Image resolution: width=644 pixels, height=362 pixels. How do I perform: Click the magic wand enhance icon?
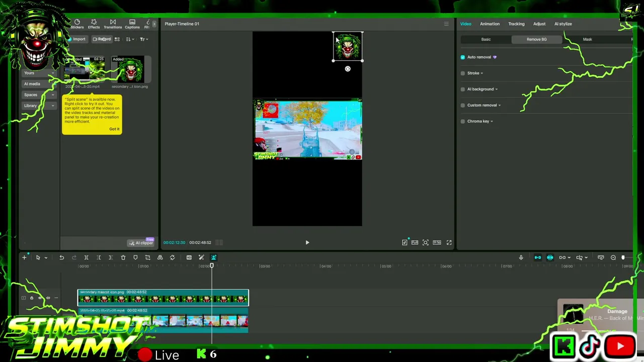tap(201, 257)
